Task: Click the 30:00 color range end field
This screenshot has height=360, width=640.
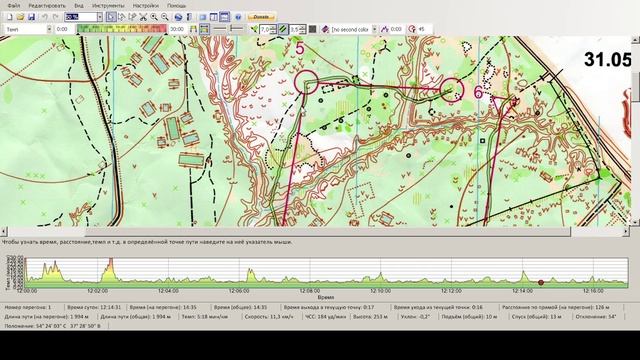Action: (x=178, y=29)
